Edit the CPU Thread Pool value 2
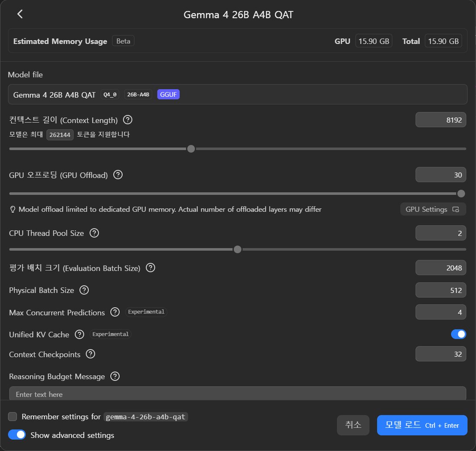 pyautogui.click(x=441, y=233)
